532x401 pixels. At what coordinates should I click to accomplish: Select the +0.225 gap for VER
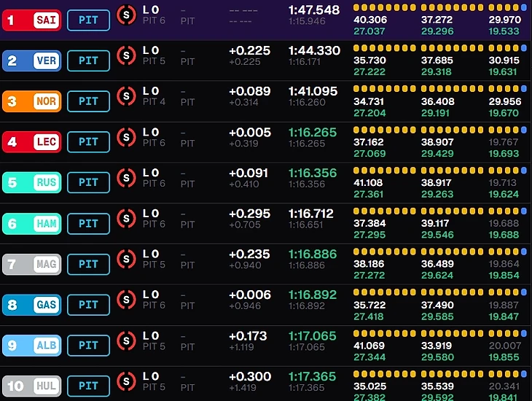[x=250, y=51]
